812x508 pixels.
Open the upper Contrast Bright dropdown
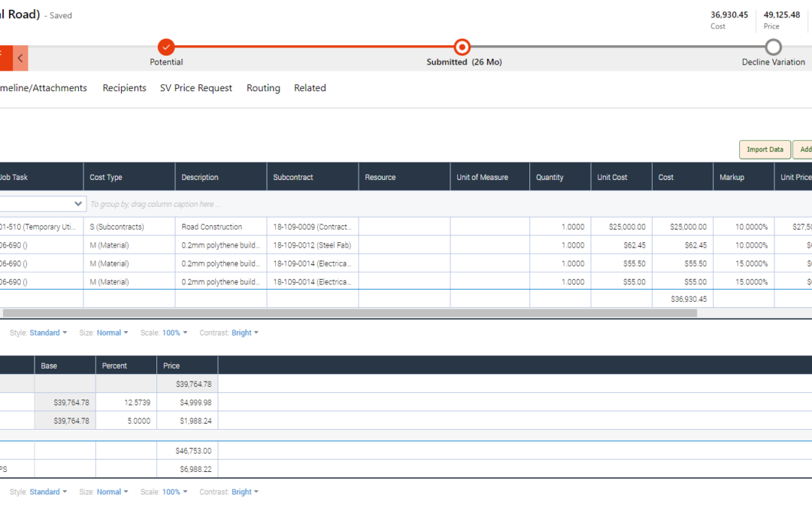click(244, 333)
